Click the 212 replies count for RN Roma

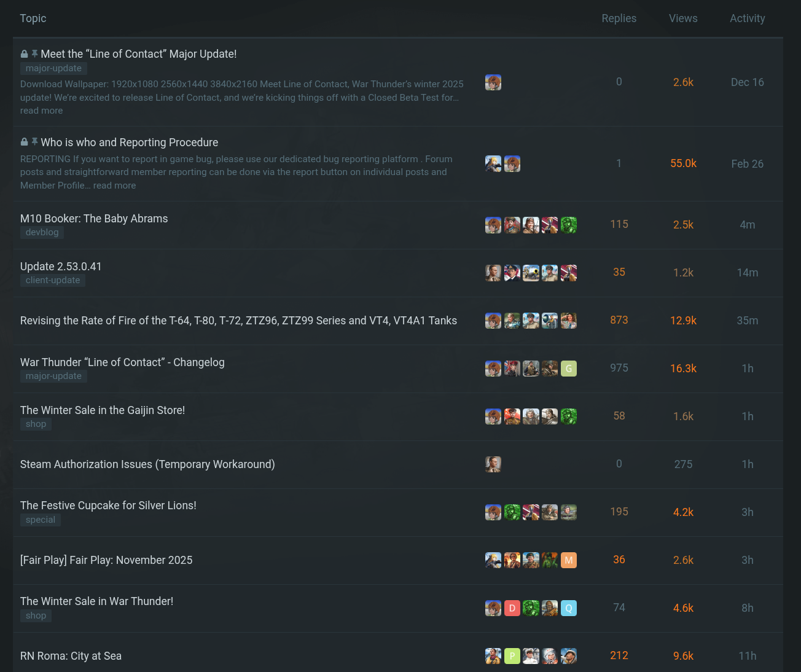tap(619, 656)
